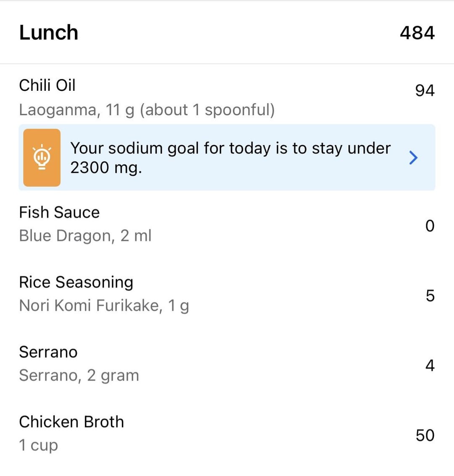Select the Lunch total 484 calories

pyautogui.click(x=417, y=33)
